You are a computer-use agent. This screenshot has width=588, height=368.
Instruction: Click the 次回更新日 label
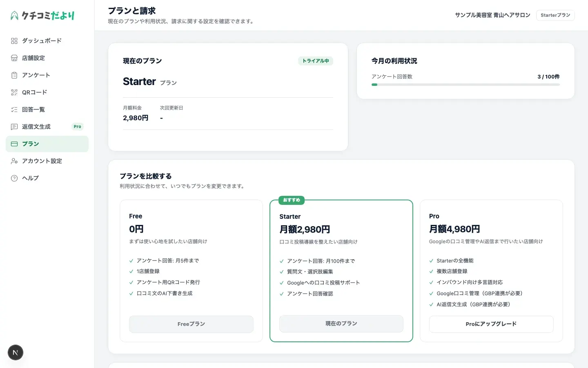click(x=171, y=108)
